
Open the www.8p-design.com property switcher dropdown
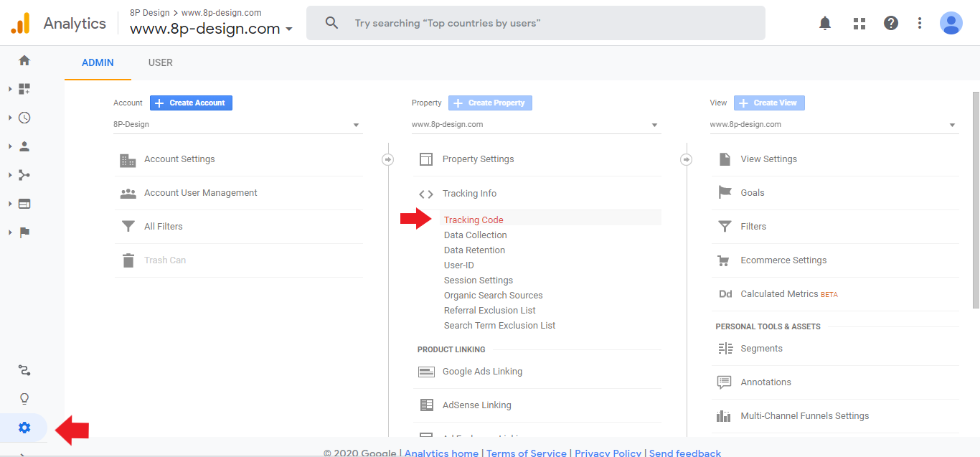tap(211, 29)
